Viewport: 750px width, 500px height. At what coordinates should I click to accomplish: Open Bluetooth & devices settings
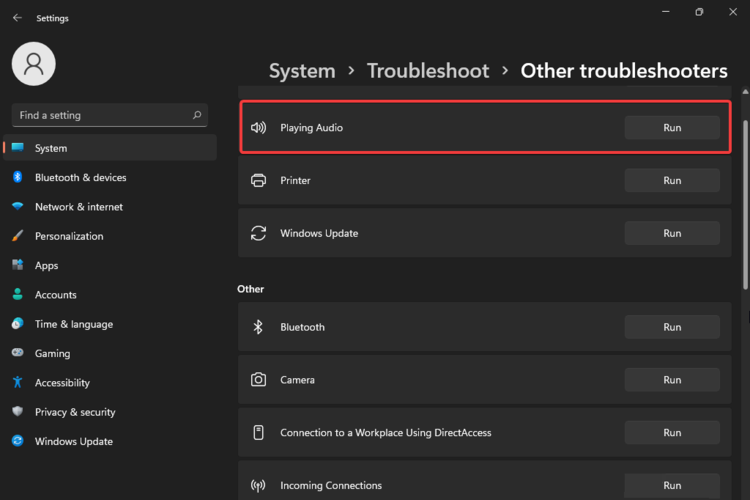[110, 178]
